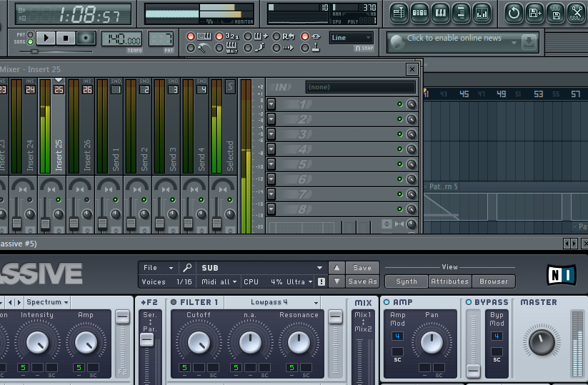Open the Line snap dropdown
The height and width of the screenshot is (385, 588).
pyautogui.click(x=351, y=37)
